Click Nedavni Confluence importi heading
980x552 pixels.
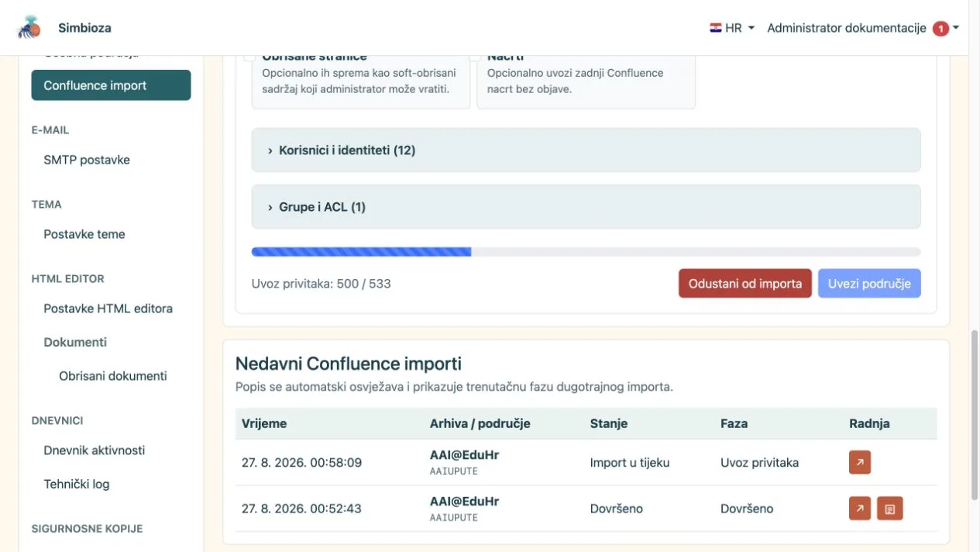[349, 364]
